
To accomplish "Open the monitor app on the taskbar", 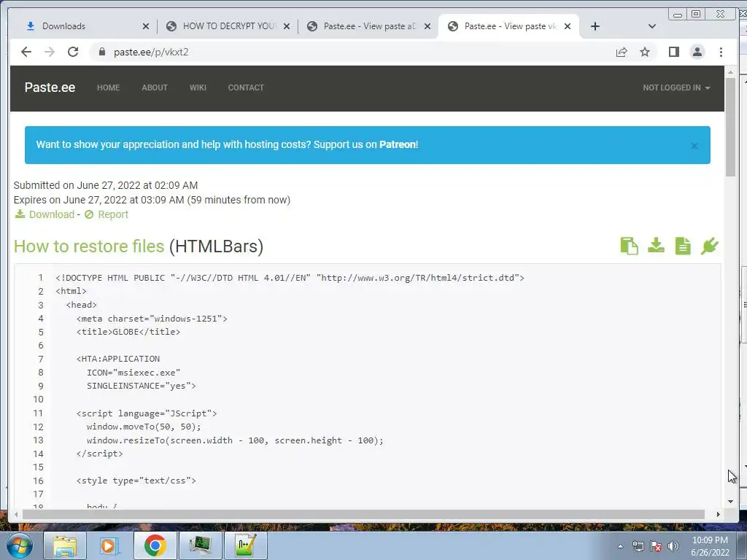I will click(x=200, y=545).
